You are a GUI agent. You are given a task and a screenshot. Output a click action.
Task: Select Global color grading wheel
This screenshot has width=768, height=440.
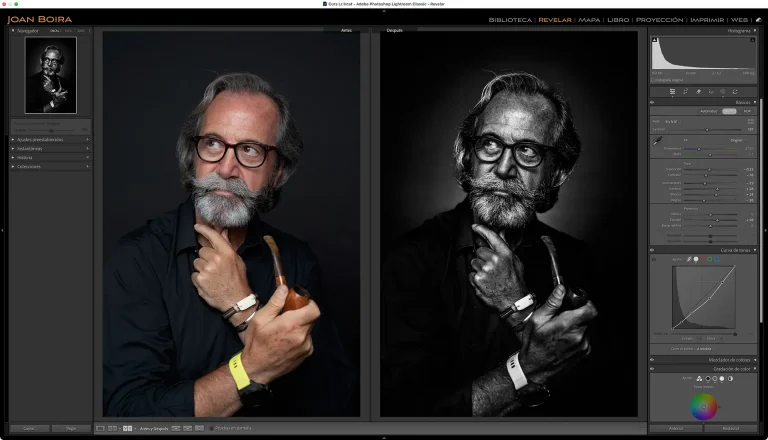[730, 378]
